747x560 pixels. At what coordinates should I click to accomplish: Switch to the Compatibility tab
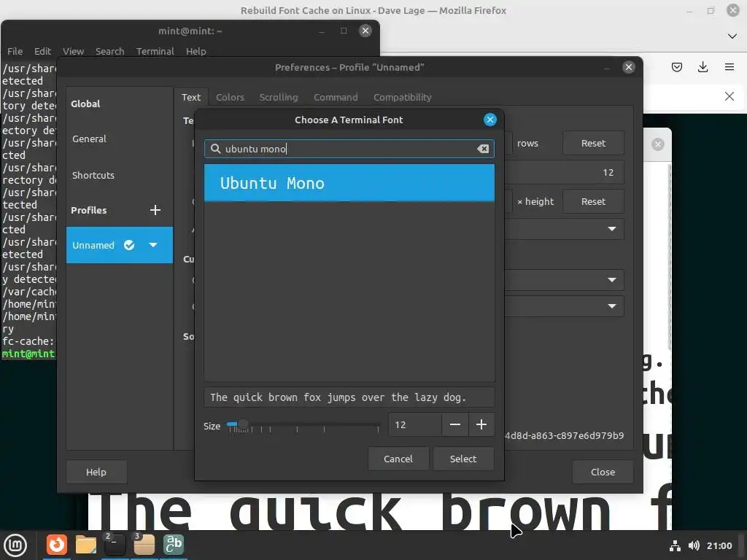[x=403, y=97]
